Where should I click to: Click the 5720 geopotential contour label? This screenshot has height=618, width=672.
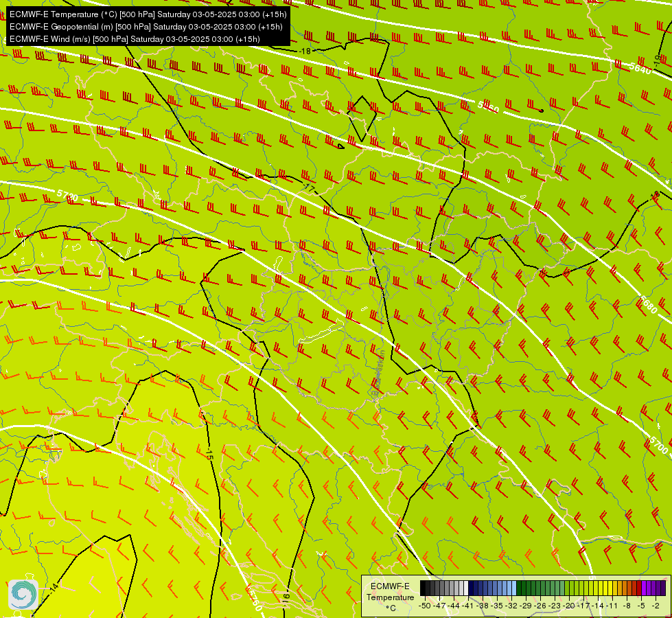[67, 196]
